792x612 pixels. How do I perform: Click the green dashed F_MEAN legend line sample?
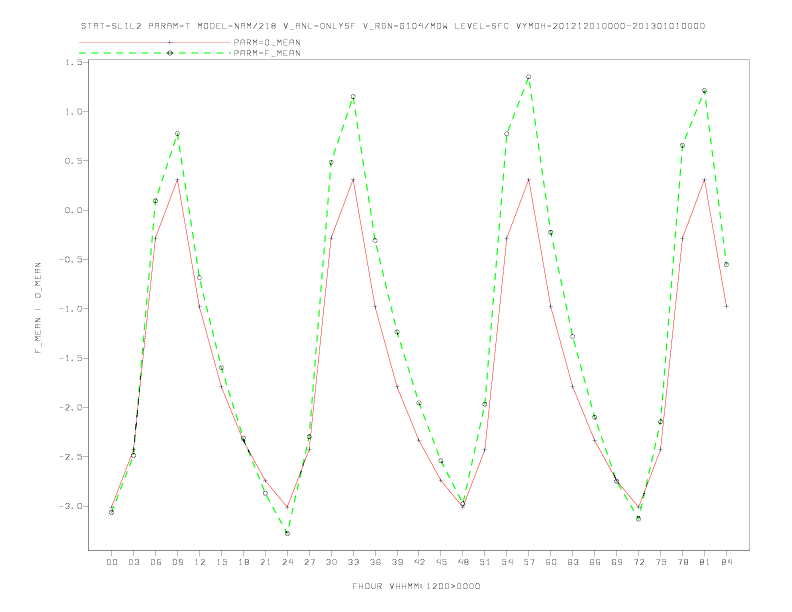point(155,53)
